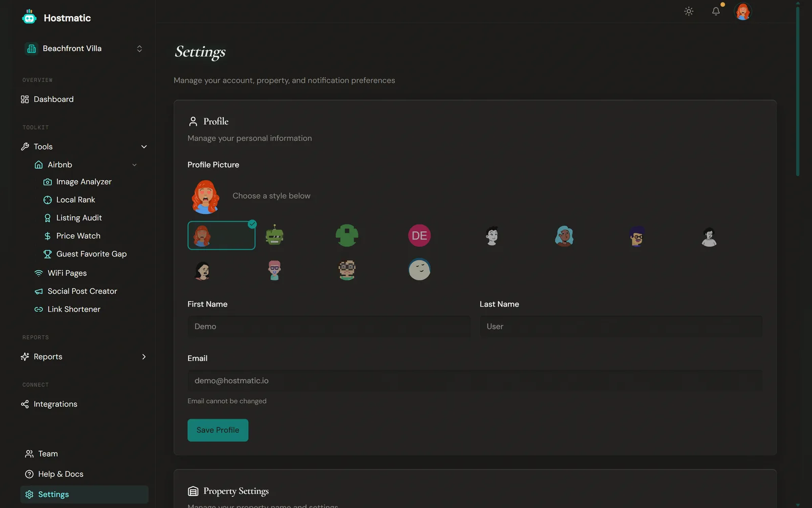Click the large current profile picture
Screen dimensions: 812x508
tap(205, 197)
